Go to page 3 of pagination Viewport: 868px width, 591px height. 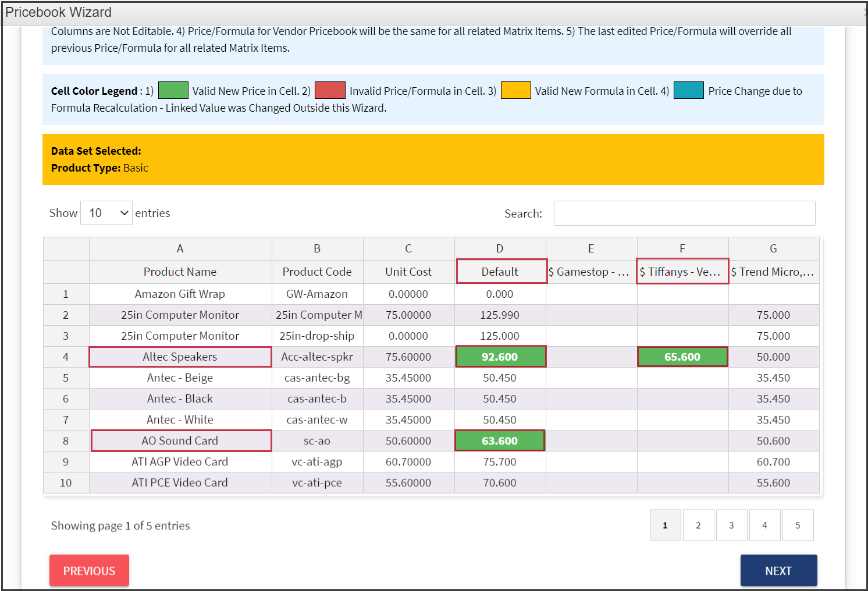(x=731, y=525)
